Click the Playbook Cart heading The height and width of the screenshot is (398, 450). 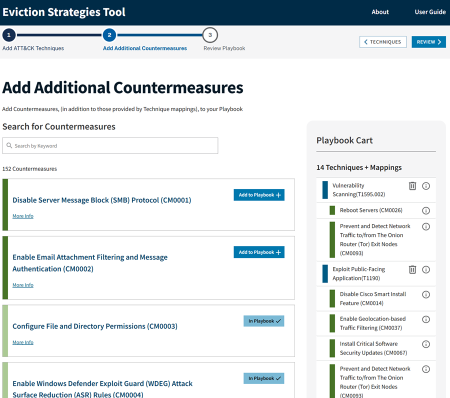[344, 141]
